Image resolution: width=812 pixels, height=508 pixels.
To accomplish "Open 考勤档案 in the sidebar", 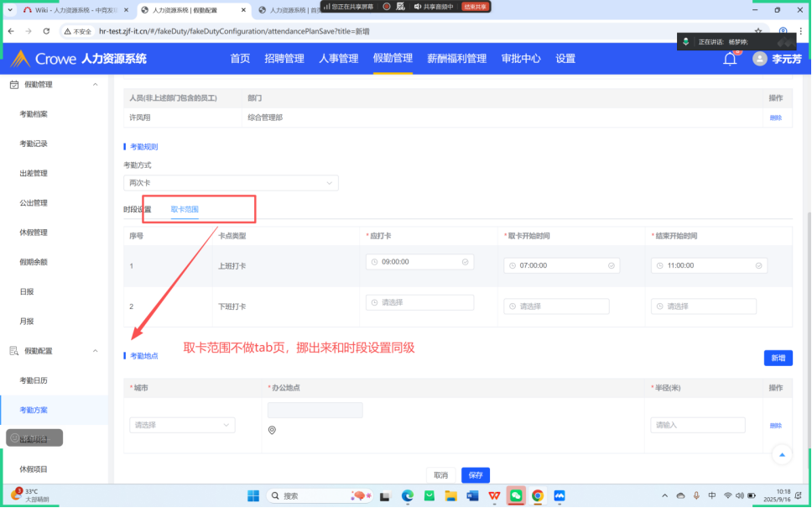I will click(x=34, y=114).
